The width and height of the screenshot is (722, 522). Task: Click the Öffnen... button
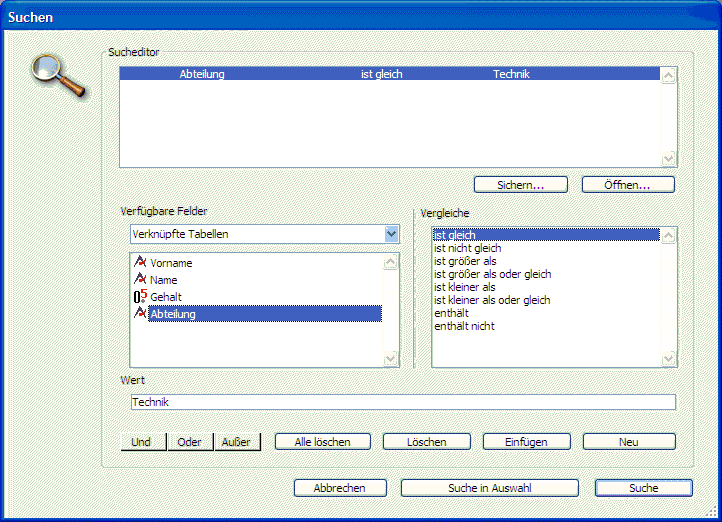(627, 185)
